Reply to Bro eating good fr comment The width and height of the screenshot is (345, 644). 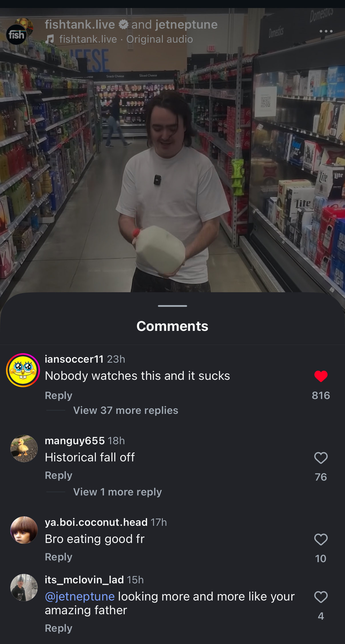coord(59,557)
